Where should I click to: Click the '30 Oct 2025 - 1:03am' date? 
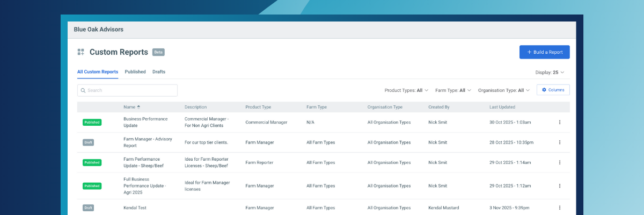[x=510, y=122]
